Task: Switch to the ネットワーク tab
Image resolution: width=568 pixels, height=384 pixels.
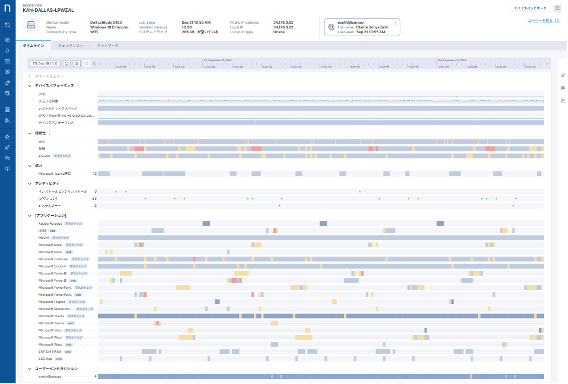Action: 108,46
